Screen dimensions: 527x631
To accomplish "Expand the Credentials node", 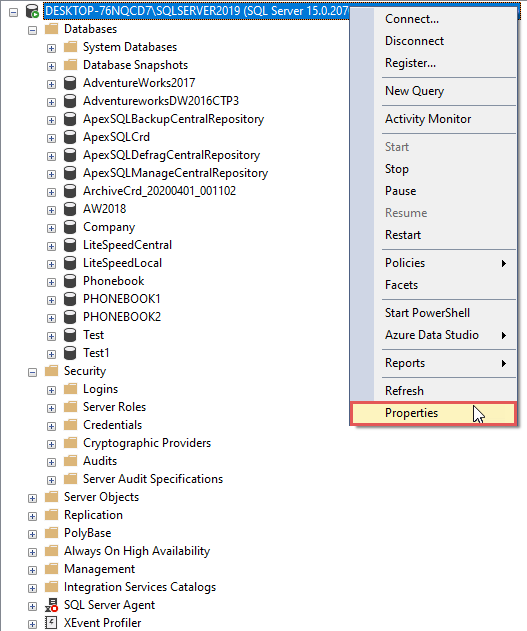I will (x=51, y=427).
